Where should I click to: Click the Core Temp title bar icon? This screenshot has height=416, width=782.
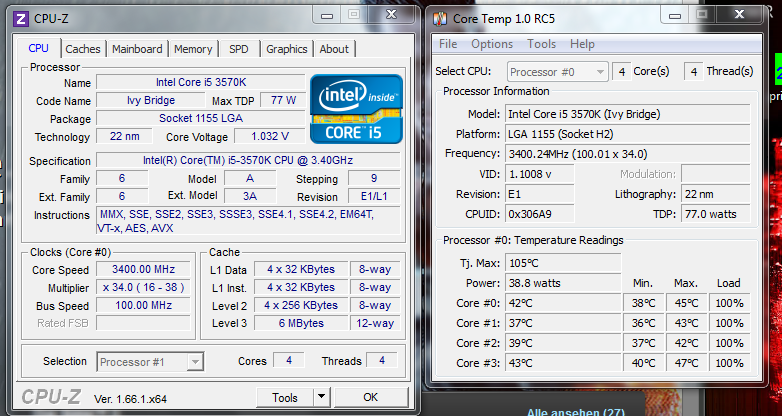pyautogui.click(x=440, y=19)
